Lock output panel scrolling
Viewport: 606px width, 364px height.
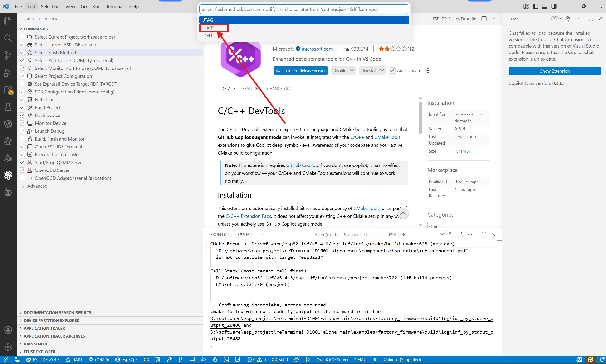click(461, 234)
